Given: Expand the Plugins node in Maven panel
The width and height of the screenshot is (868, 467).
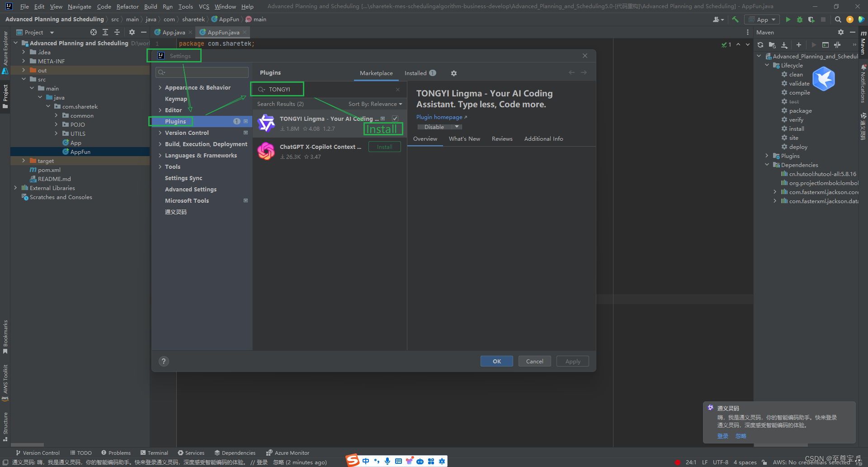Looking at the screenshot, I should tap(767, 156).
